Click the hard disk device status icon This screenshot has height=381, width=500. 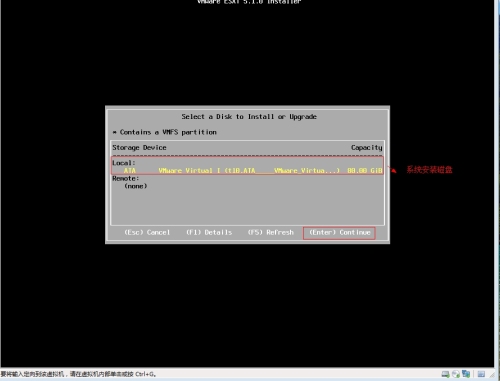(x=445, y=374)
